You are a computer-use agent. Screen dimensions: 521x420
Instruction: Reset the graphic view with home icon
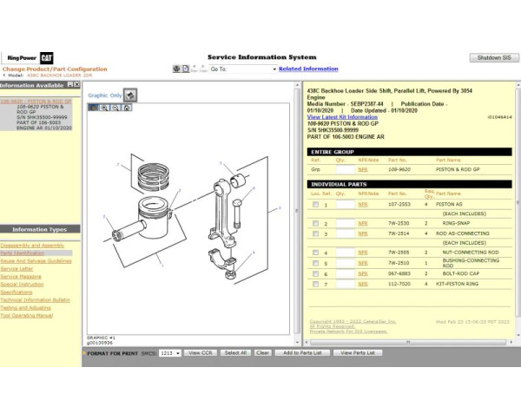click(127, 108)
